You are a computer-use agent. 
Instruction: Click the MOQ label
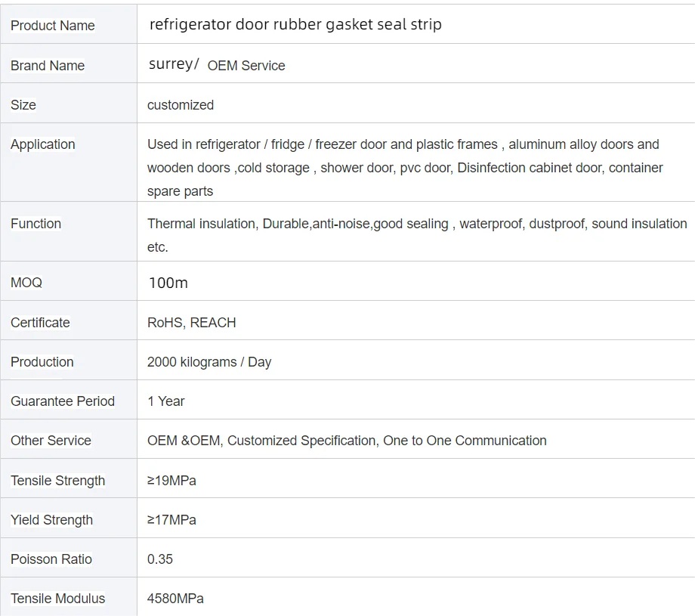point(26,283)
